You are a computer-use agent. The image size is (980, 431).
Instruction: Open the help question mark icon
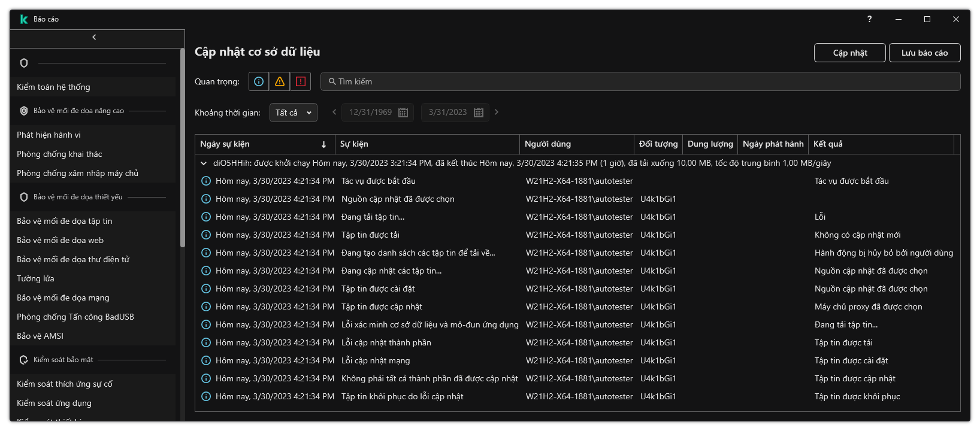pos(869,19)
